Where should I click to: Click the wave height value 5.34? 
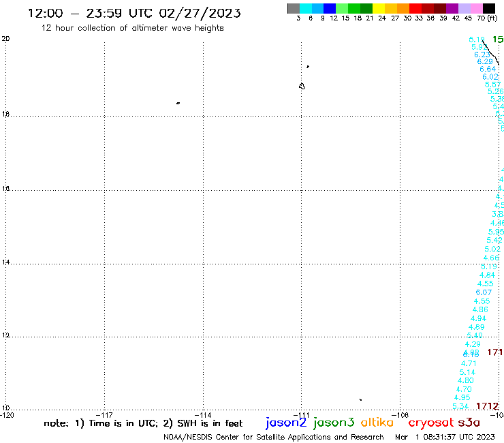(x=460, y=406)
